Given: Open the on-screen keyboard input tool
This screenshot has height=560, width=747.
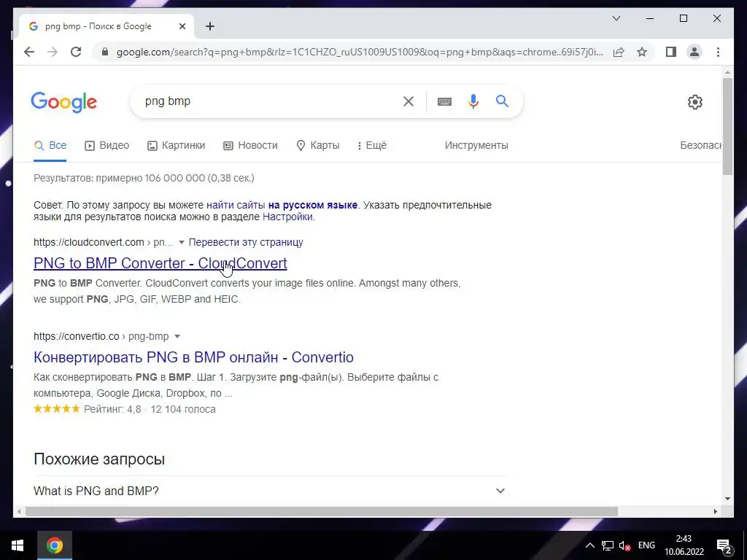Looking at the screenshot, I should pos(444,101).
